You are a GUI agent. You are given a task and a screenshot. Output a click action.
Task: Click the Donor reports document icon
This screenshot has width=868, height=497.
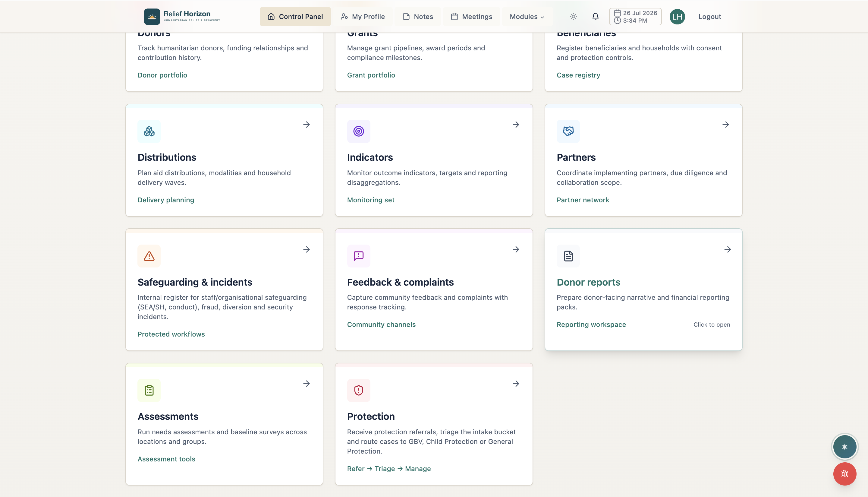pos(568,256)
